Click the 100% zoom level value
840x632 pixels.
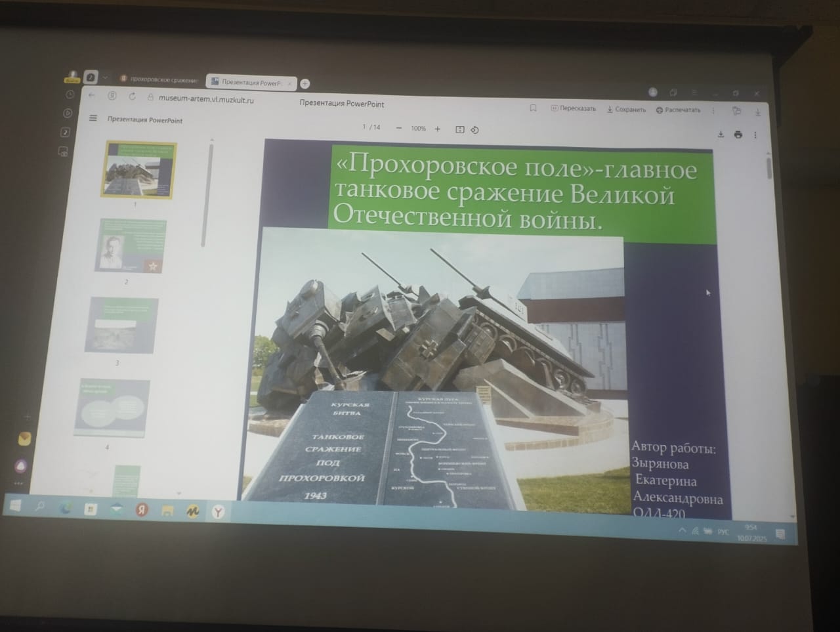419,129
